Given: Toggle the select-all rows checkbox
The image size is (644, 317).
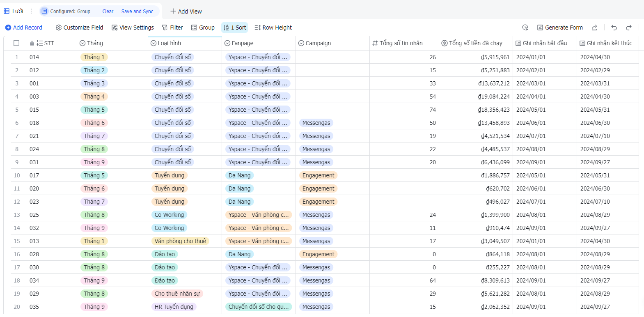Looking at the screenshot, I should (16, 43).
